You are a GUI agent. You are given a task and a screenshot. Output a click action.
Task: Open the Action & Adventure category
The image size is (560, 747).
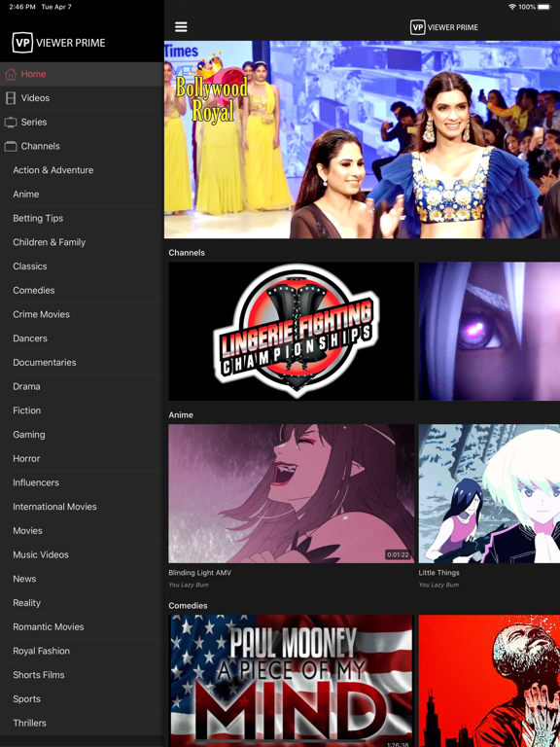pos(82,170)
